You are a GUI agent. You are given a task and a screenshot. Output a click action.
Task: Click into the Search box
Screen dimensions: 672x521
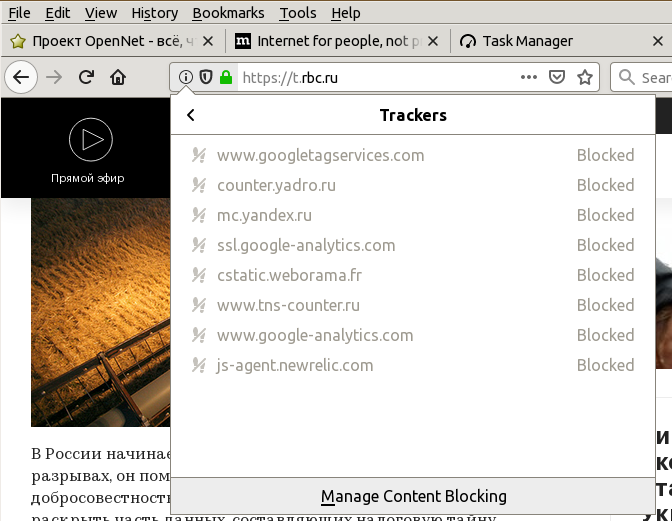tap(642, 78)
